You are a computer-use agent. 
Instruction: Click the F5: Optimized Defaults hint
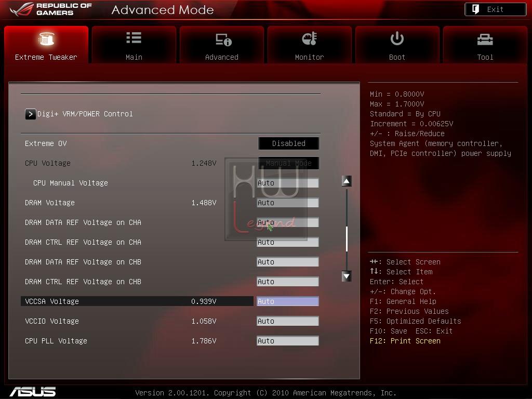416,321
